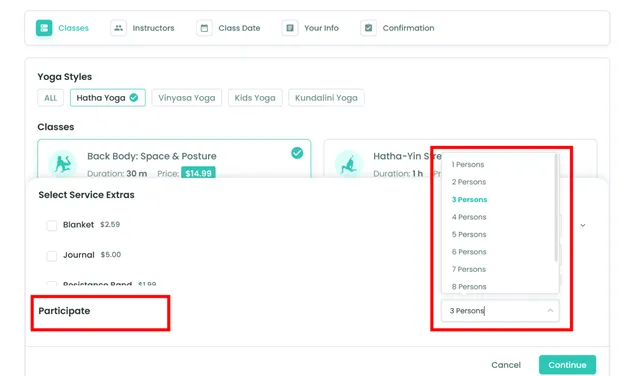Click the 3 Persons participants input
Image resolution: width=635 pixels, height=376 pixels.
pyautogui.click(x=500, y=311)
